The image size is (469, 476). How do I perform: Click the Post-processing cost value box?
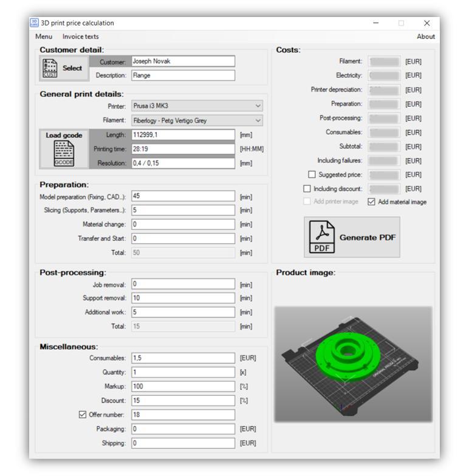click(x=384, y=118)
